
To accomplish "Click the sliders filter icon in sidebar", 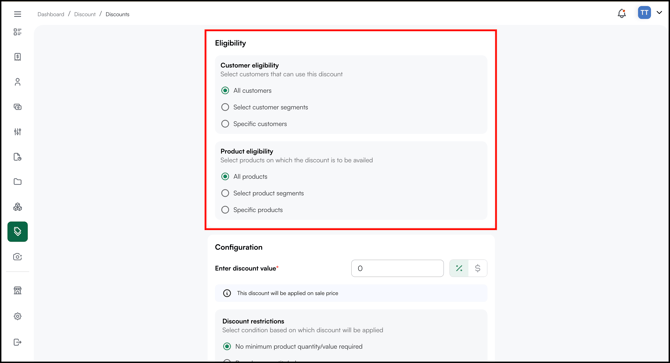I will pos(18,132).
